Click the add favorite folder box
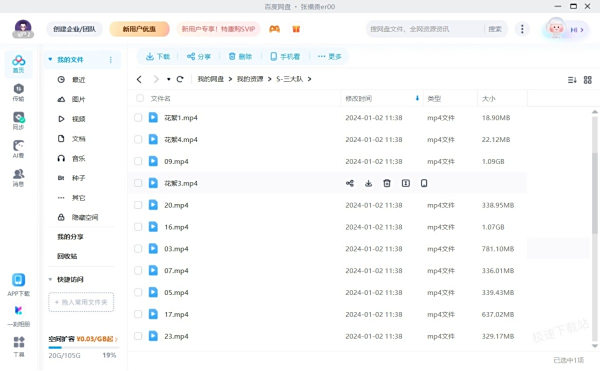The height and width of the screenshot is (371, 600). tap(81, 302)
